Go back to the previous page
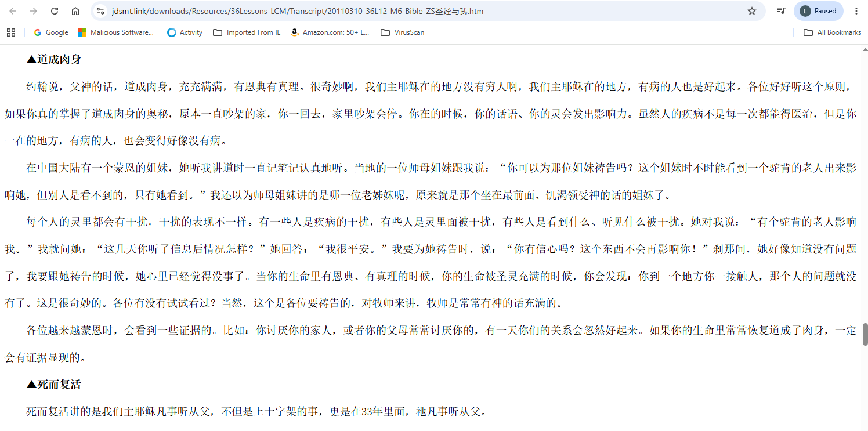868x431 pixels. coord(13,11)
